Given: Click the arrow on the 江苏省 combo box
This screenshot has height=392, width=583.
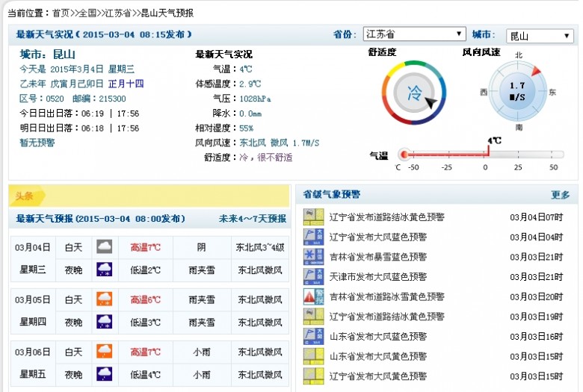Looking at the screenshot, I should (x=459, y=34).
